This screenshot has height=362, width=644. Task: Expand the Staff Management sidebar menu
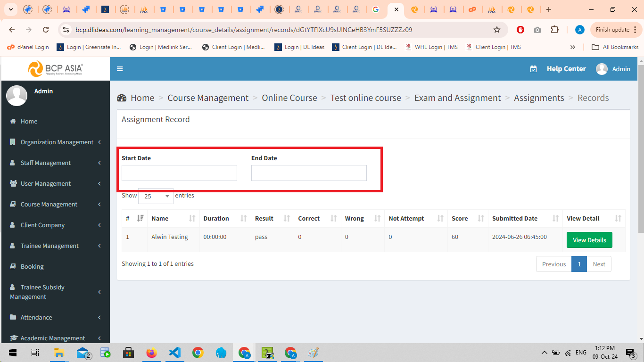(55, 163)
